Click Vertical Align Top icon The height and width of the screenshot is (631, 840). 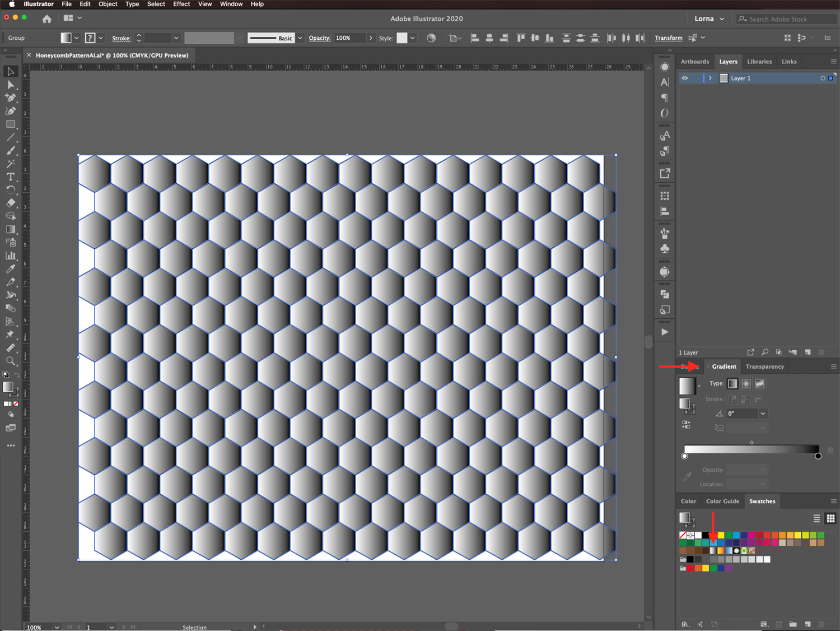pos(521,38)
